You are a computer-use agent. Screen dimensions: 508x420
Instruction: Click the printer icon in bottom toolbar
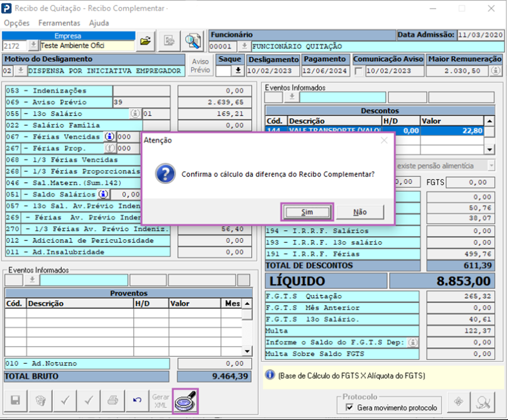coord(113,401)
